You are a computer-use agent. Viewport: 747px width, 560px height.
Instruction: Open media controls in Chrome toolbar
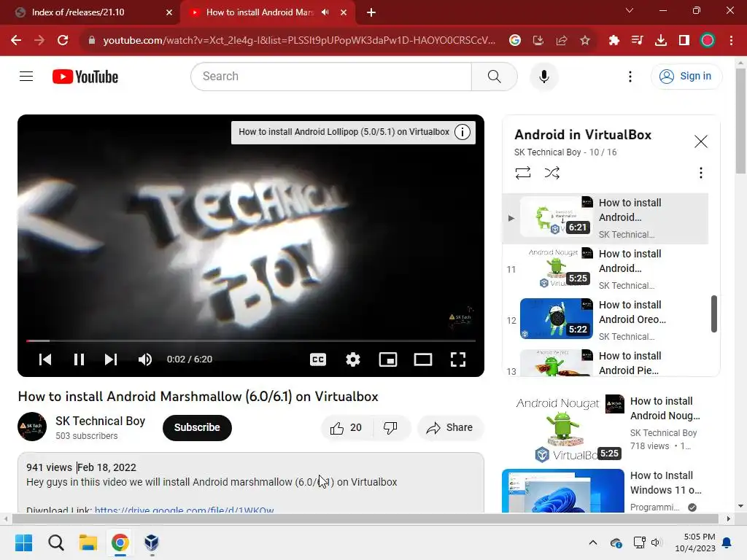(x=637, y=41)
